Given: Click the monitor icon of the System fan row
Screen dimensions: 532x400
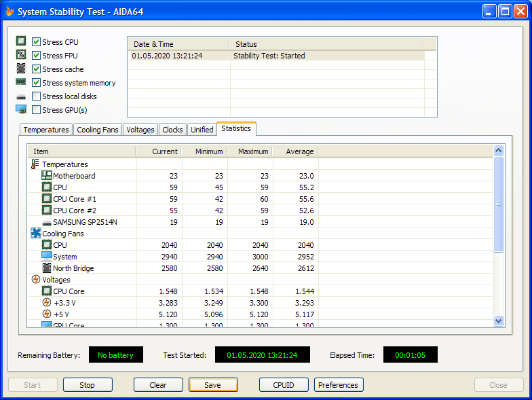Looking at the screenshot, I should [x=47, y=256].
